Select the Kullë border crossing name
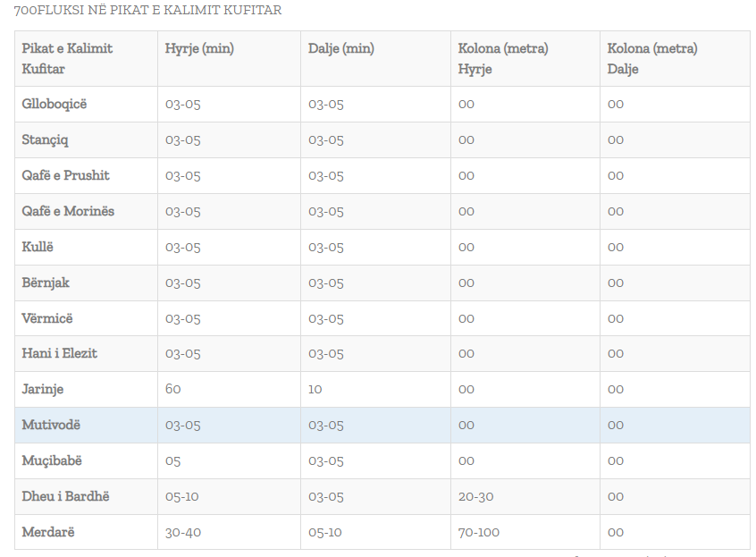The height and width of the screenshot is (557, 756). (38, 247)
